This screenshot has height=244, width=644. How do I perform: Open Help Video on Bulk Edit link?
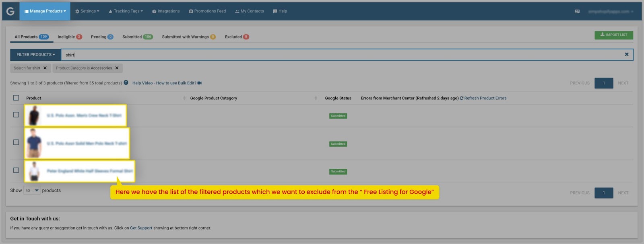click(x=164, y=83)
